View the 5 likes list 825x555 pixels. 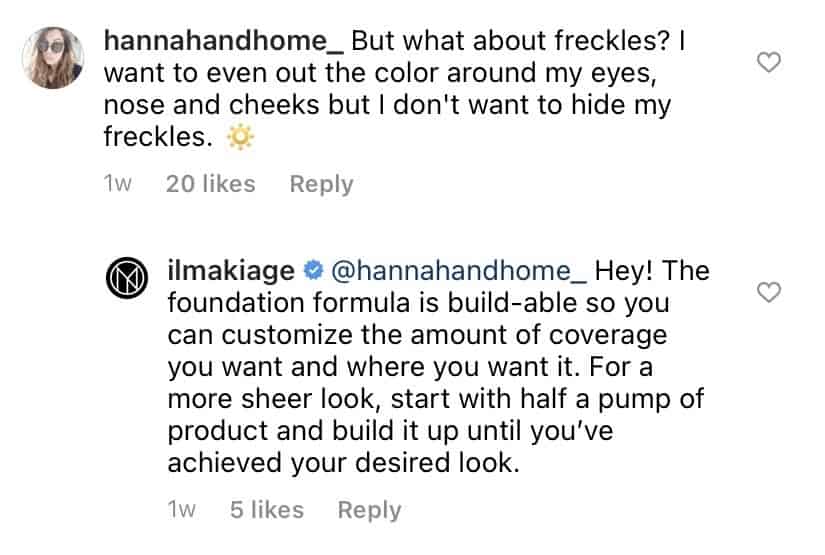point(267,510)
